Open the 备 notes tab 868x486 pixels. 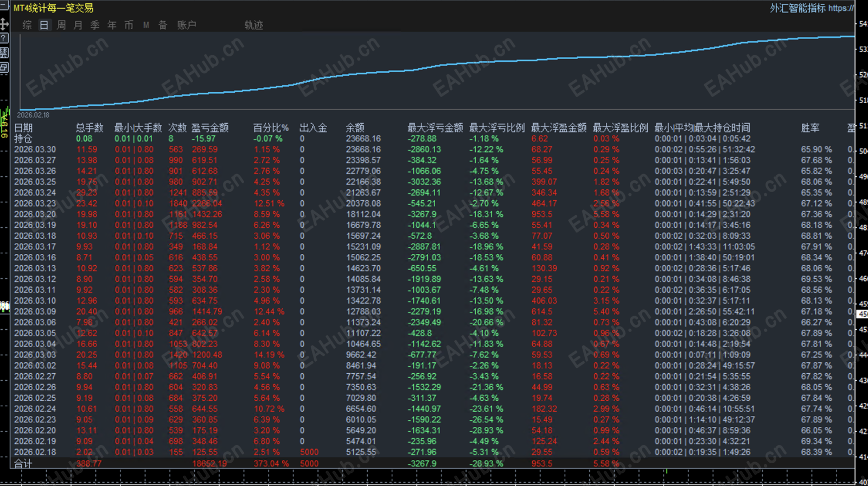(x=163, y=25)
